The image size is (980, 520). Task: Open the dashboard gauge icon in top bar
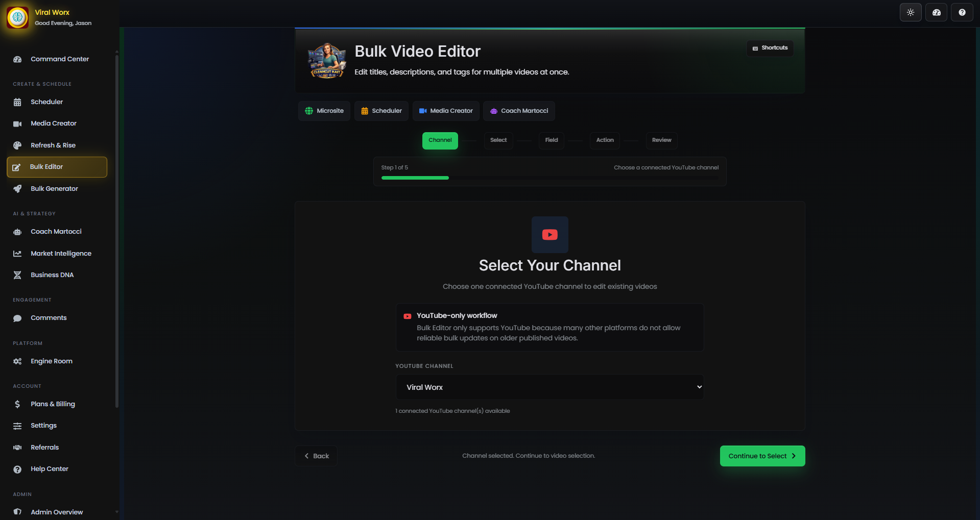(x=937, y=12)
